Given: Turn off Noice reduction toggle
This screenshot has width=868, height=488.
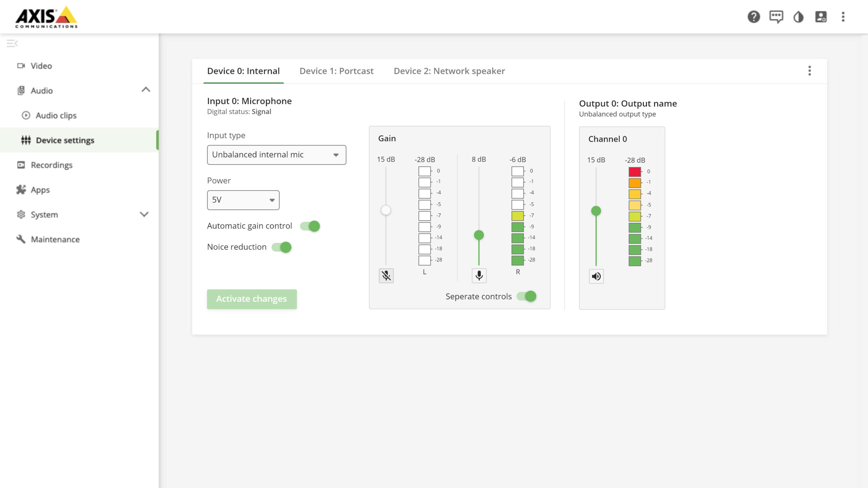Looking at the screenshot, I should click(282, 247).
